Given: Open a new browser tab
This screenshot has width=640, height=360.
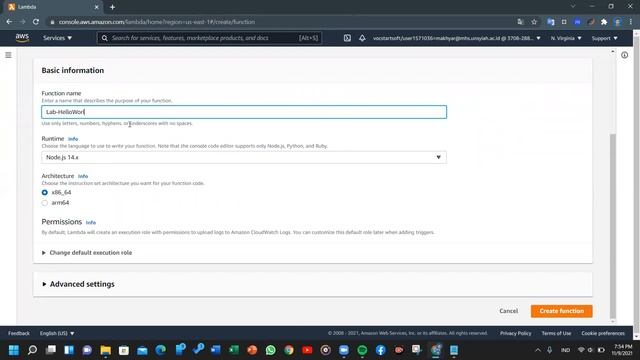Looking at the screenshot, I should click(112, 7).
